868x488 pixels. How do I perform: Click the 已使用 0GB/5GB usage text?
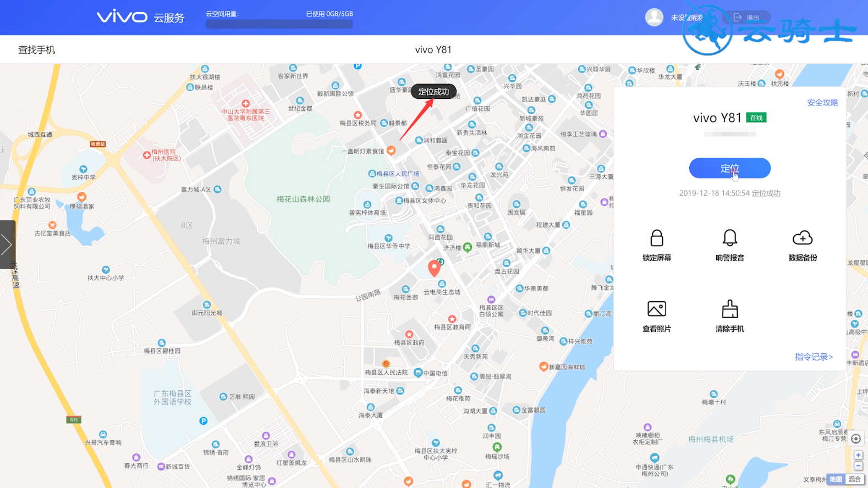click(329, 14)
